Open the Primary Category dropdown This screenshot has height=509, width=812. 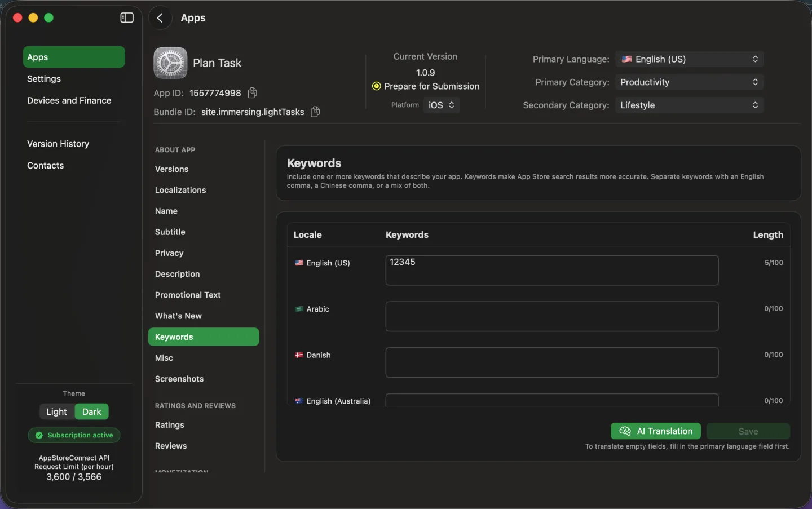pos(690,82)
